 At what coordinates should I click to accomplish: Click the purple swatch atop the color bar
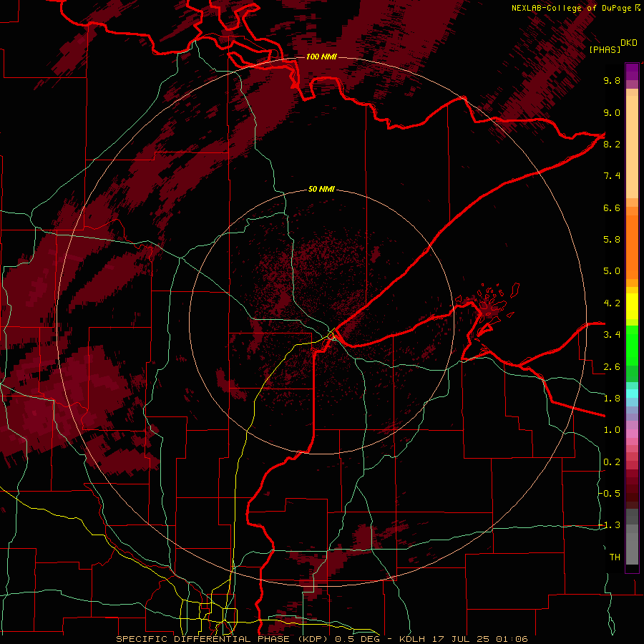coord(632,72)
